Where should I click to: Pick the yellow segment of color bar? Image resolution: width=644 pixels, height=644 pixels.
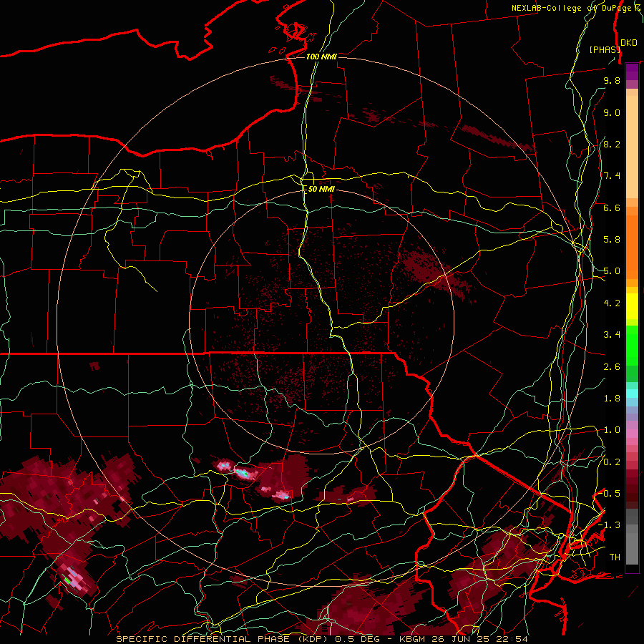(632, 306)
